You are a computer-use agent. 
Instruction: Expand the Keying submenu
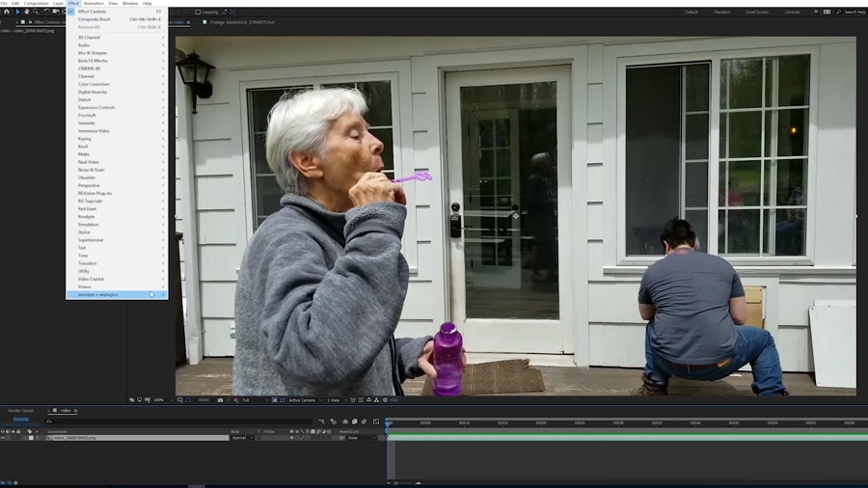pyautogui.click(x=117, y=138)
